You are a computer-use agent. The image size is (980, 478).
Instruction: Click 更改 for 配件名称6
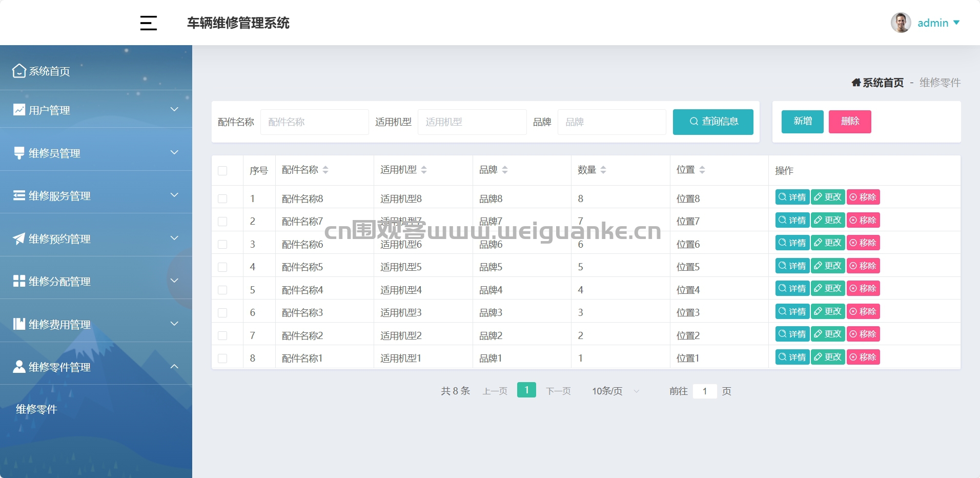828,243
